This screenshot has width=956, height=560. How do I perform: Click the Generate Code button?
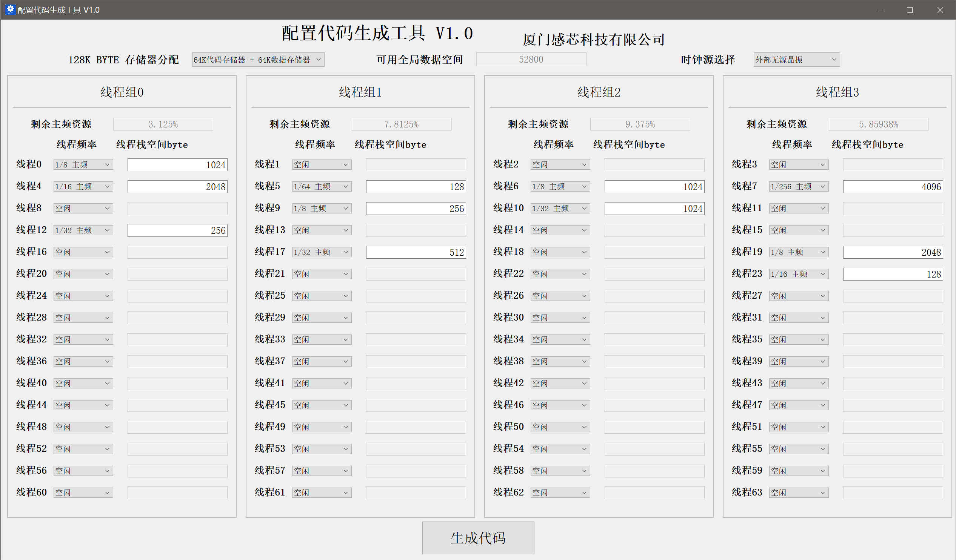(478, 538)
